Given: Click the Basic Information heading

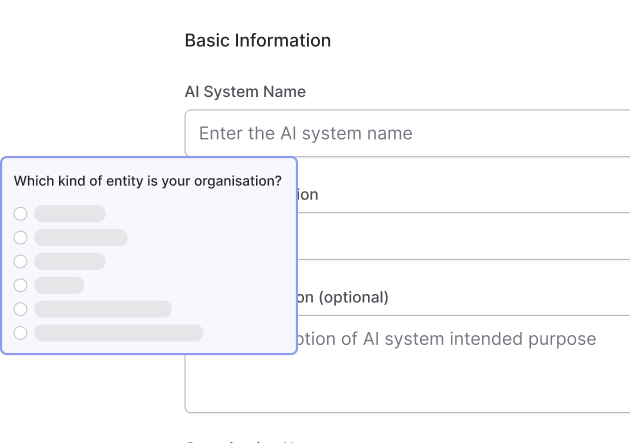Looking at the screenshot, I should 258,41.
